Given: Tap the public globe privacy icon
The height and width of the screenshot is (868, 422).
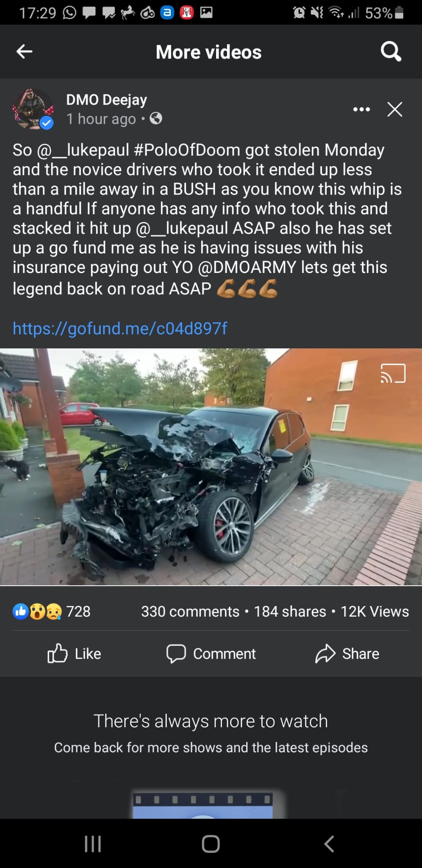Looking at the screenshot, I should pyautogui.click(x=156, y=118).
